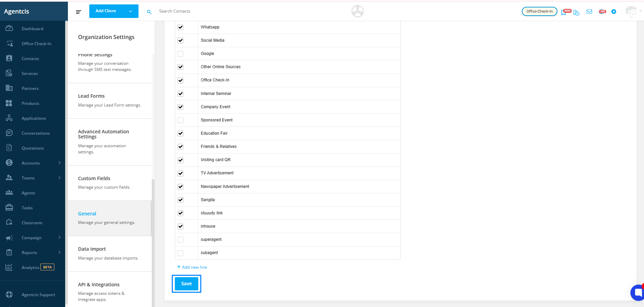The height and width of the screenshot is (307, 644).
Task: Enable the superagent checkbox
Action: 181,240
